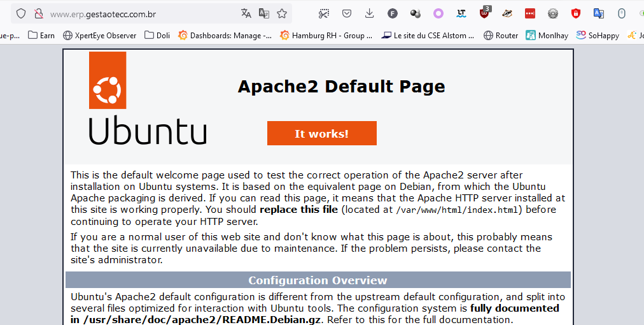Click the red shield lock extension icon
This screenshot has height=325, width=644.
[x=576, y=13]
